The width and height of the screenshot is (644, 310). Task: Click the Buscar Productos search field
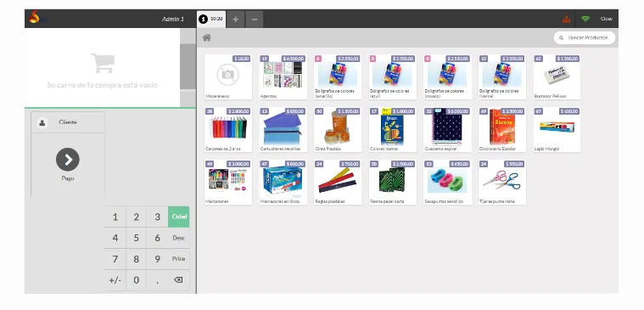click(x=585, y=38)
